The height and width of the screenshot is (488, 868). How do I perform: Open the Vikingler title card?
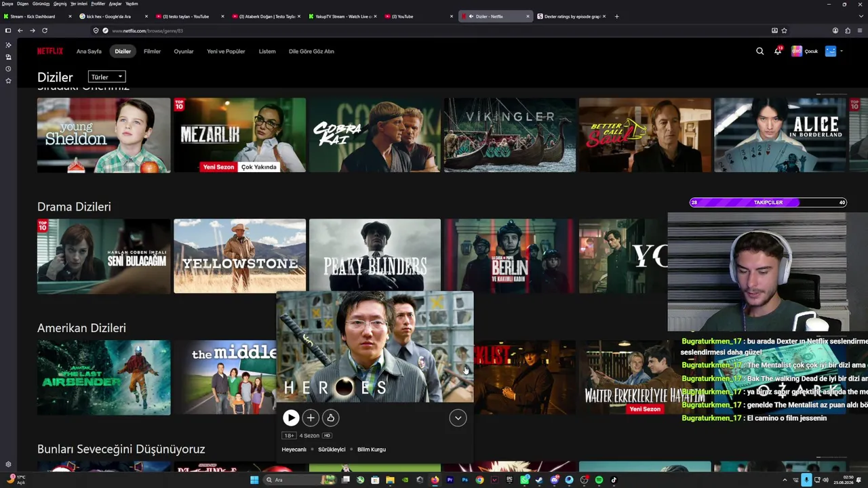point(510,135)
